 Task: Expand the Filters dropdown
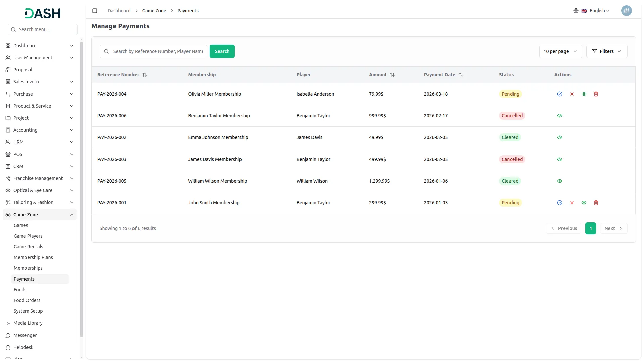606,51
